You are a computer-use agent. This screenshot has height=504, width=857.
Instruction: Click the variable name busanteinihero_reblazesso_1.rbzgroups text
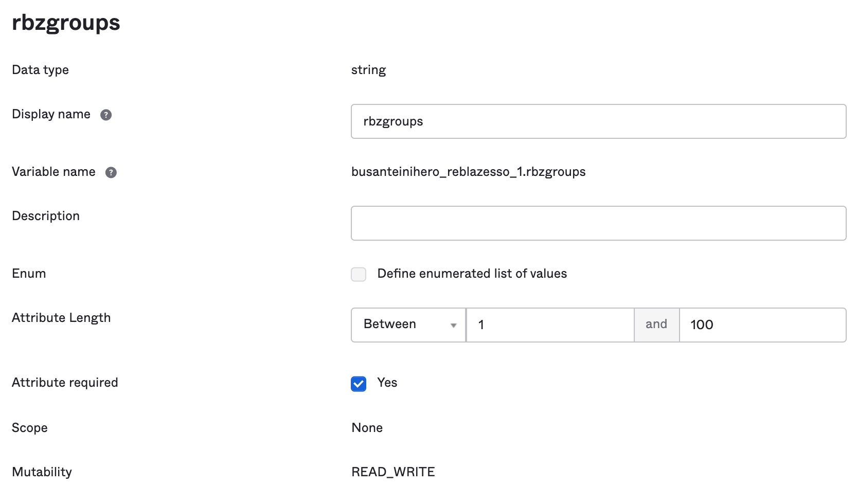[468, 172]
